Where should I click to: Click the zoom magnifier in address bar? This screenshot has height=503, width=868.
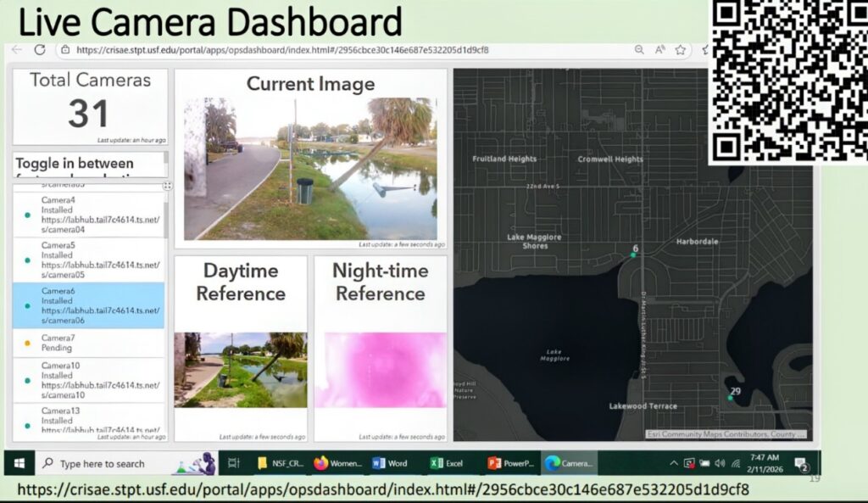[639, 50]
